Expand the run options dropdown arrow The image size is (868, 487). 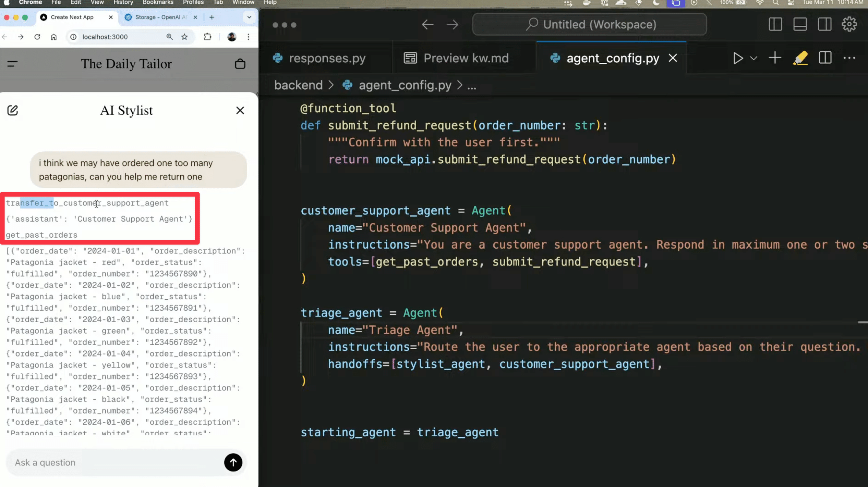[754, 58]
